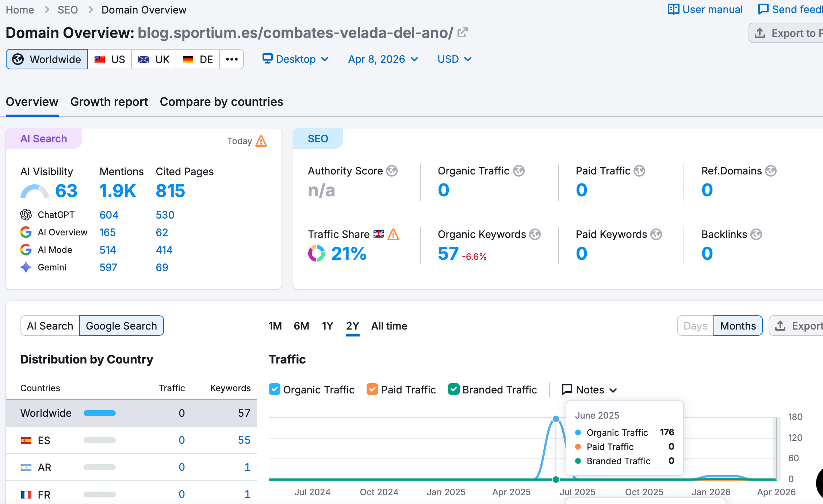This screenshot has width=823, height=504.
Task: Click the Gemini sparkle icon
Action: coord(26,267)
